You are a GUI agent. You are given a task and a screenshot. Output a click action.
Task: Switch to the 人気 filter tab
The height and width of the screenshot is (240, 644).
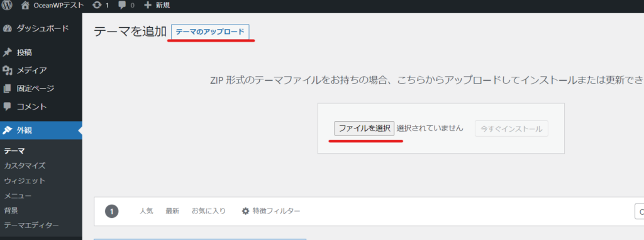click(146, 211)
